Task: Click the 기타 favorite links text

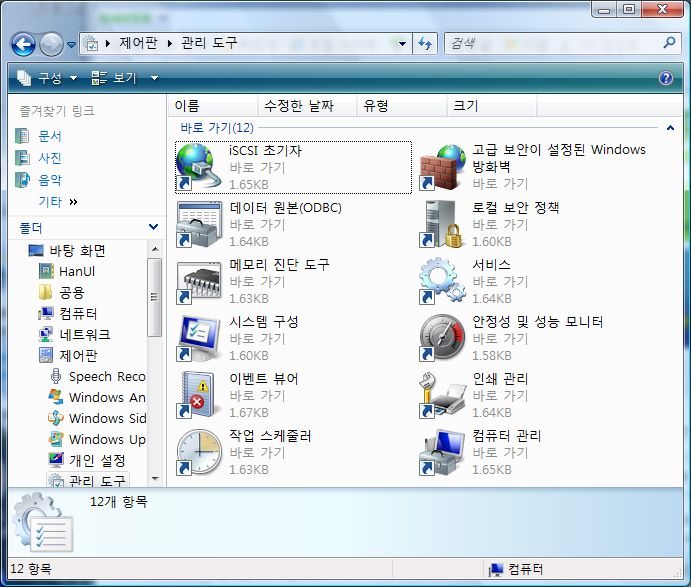Action: [50, 201]
